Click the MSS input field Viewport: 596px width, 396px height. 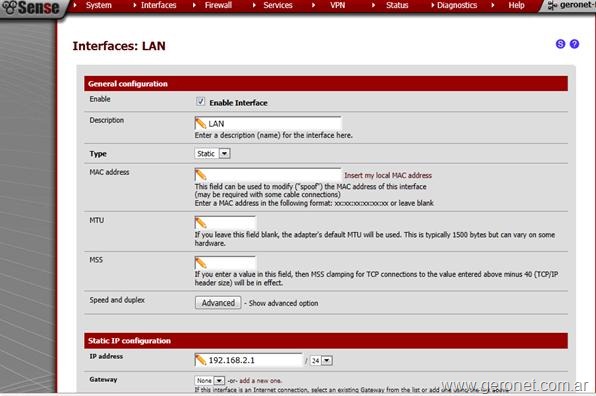click(225, 263)
